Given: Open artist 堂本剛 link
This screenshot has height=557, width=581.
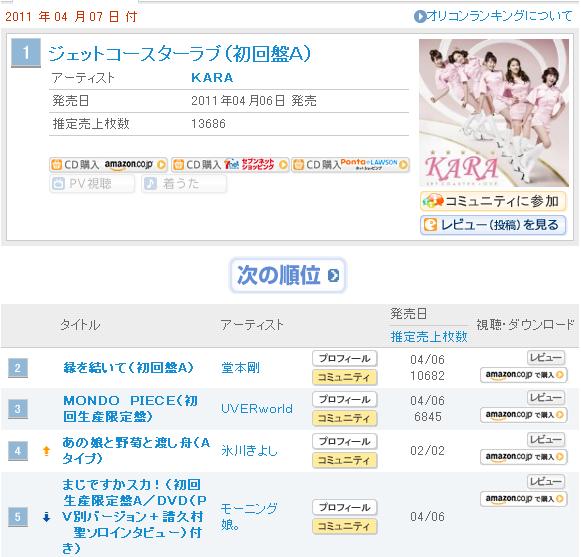Looking at the screenshot, I should pyautogui.click(x=240, y=368).
